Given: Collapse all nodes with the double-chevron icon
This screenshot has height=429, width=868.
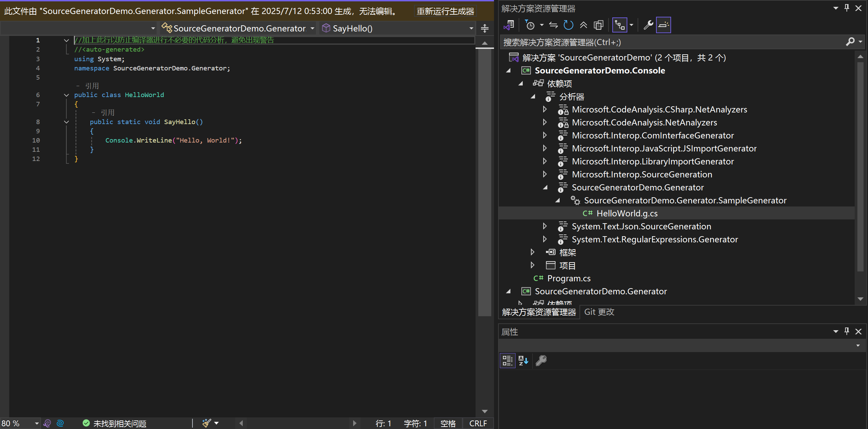Looking at the screenshot, I should tap(583, 25).
